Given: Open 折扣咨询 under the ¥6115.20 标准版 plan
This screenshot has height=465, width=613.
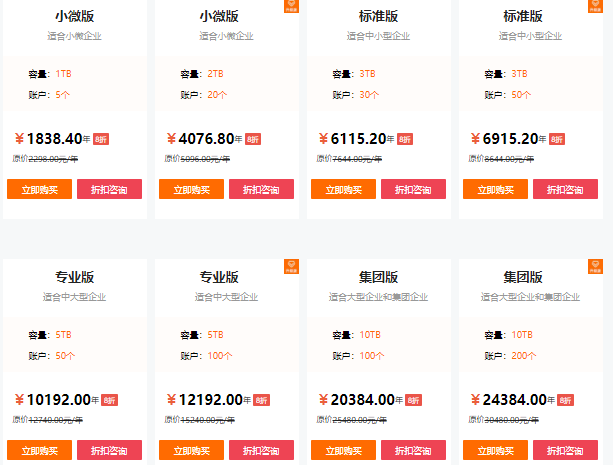Looking at the screenshot, I should tap(413, 189).
